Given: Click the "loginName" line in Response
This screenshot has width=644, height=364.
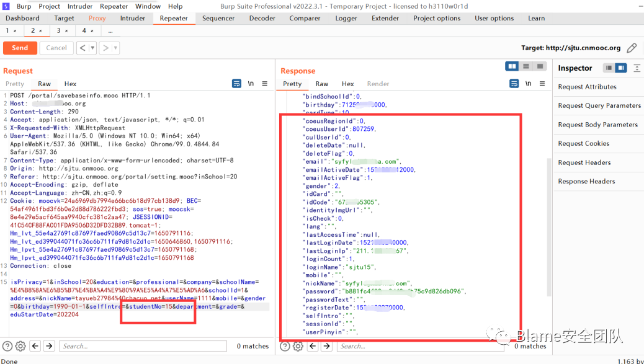Looking at the screenshot, I should [339, 267].
